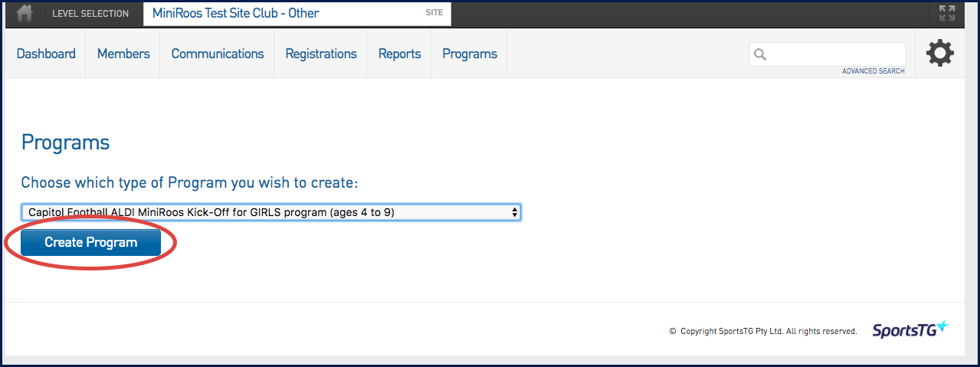Open the Communications menu
980x367 pixels.
click(218, 54)
